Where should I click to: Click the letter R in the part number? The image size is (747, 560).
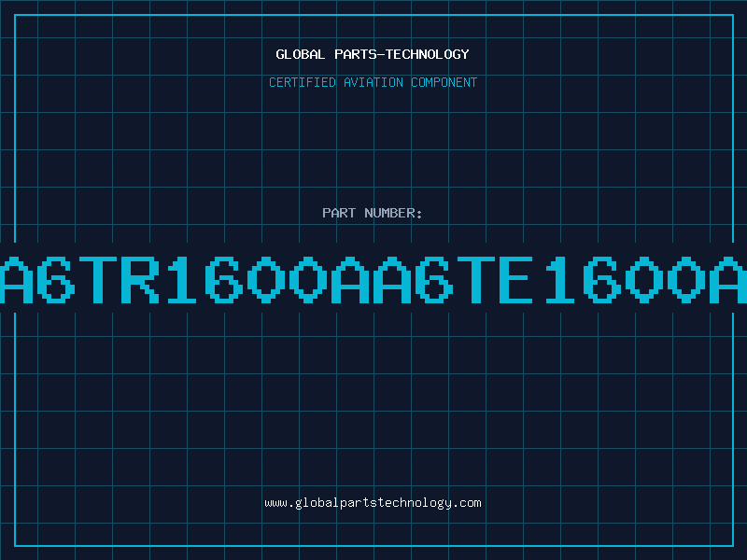pos(141,280)
